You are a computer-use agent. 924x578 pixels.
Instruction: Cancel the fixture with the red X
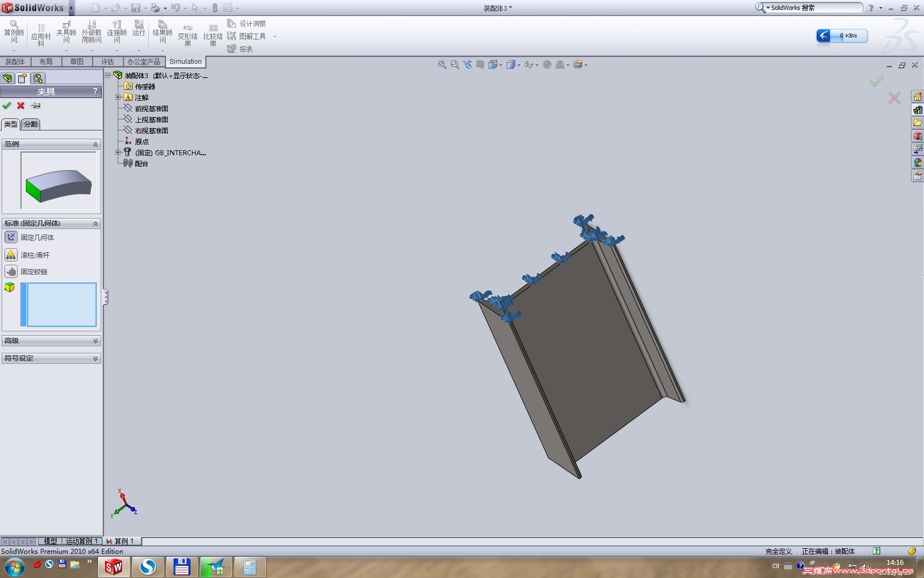pyautogui.click(x=21, y=105)
